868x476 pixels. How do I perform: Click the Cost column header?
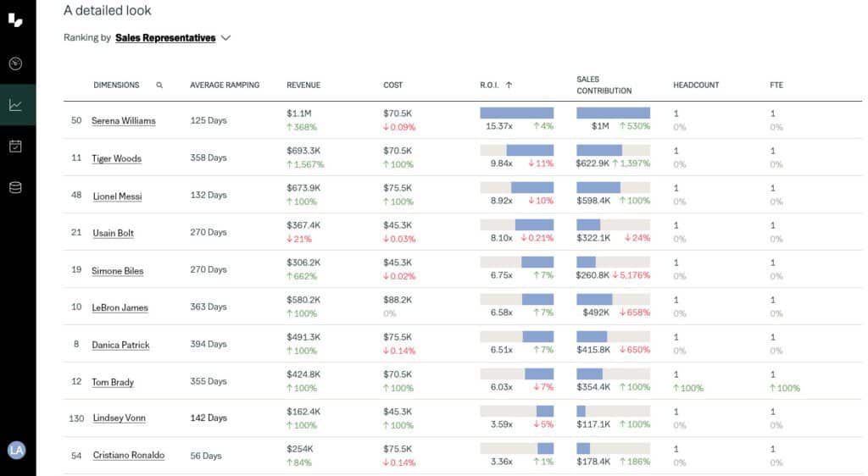(392, 85)
